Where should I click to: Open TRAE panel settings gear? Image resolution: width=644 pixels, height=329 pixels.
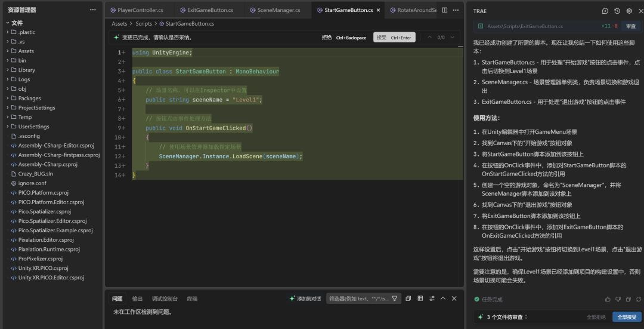pos(629,11)
